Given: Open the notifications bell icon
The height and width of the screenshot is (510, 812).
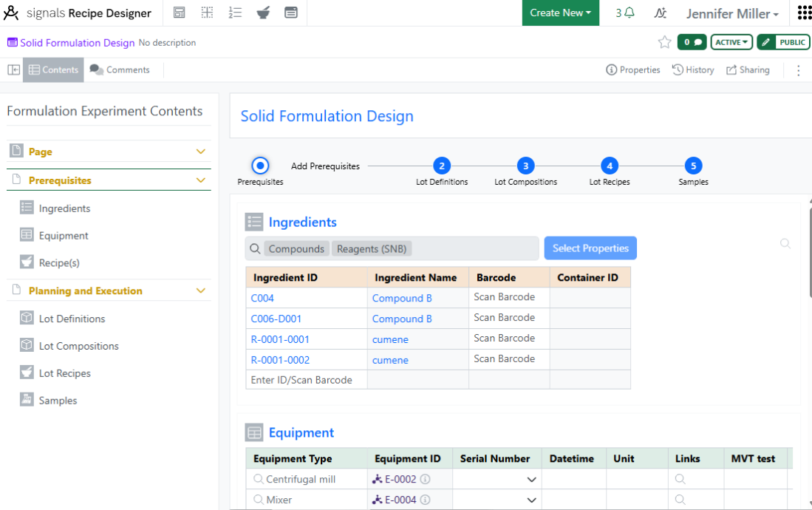Looking at the screenshot, I should 630,13.
